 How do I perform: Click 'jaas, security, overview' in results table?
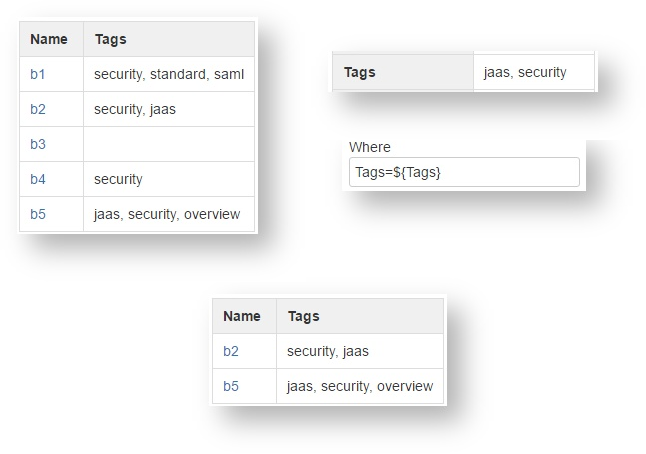tap(359, 386)
